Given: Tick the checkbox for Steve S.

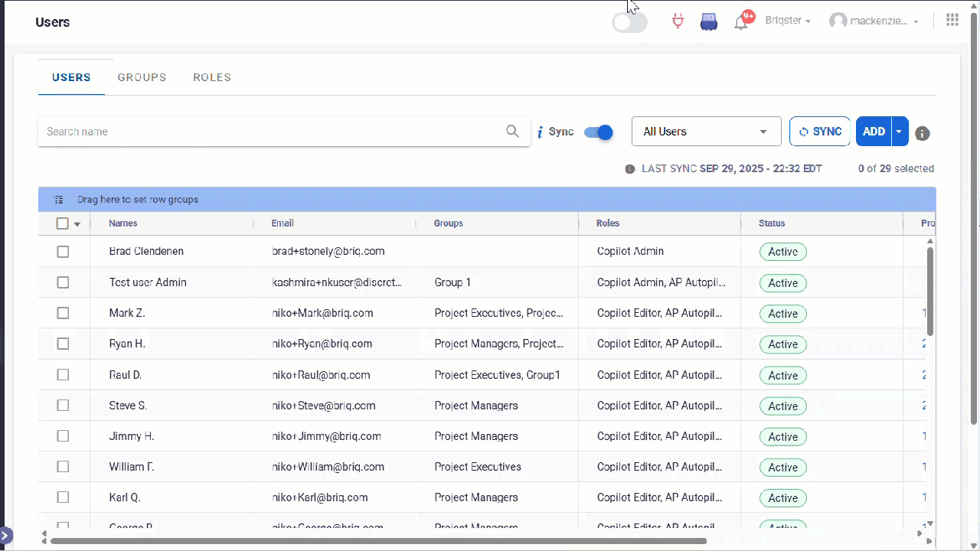Looking at the screenshot, I should click(63, 406).
